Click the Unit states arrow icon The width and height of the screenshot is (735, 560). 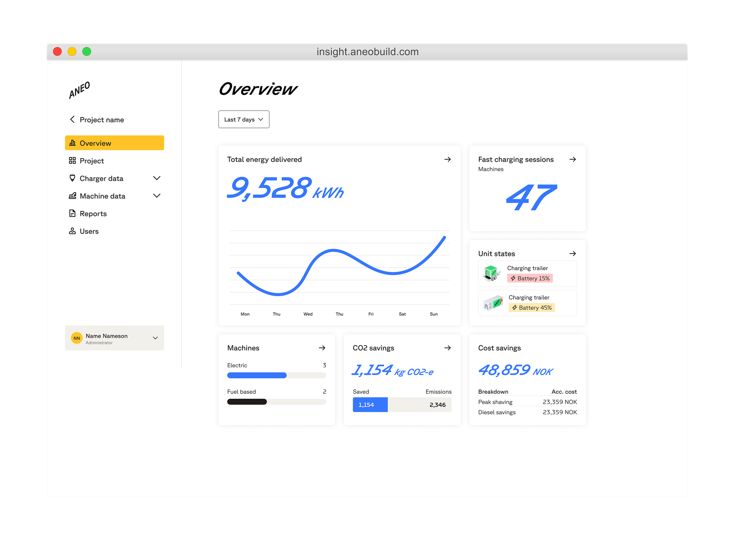[572, 254]
